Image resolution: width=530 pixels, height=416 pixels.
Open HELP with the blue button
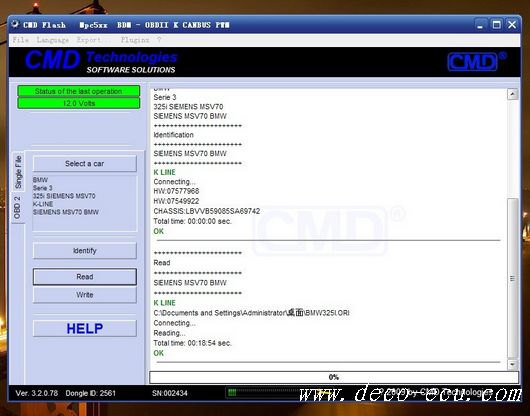[85, 328]
